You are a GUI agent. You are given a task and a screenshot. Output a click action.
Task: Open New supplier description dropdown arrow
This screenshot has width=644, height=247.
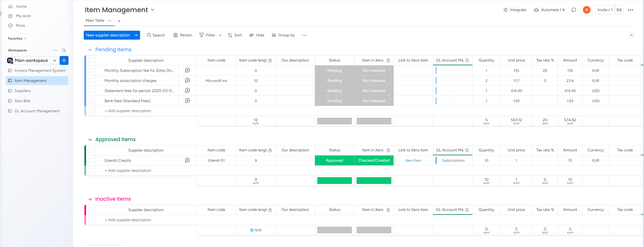(136, 35)
